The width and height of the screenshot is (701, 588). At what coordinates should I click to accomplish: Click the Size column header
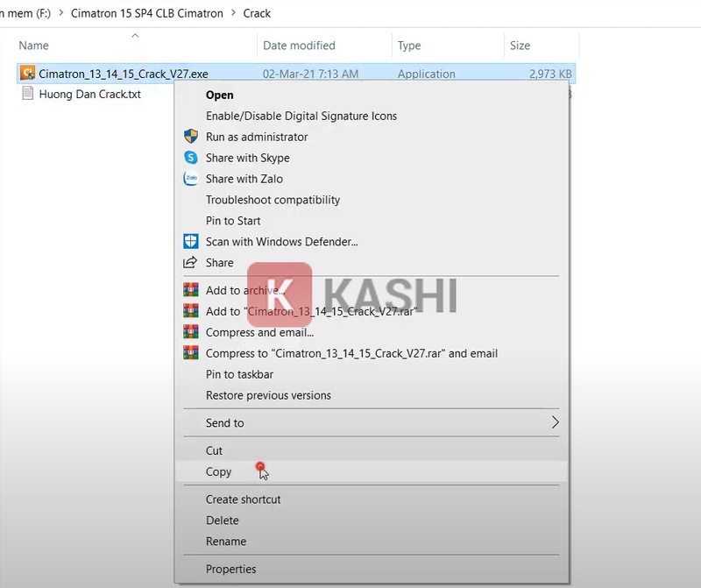[520, 46]
